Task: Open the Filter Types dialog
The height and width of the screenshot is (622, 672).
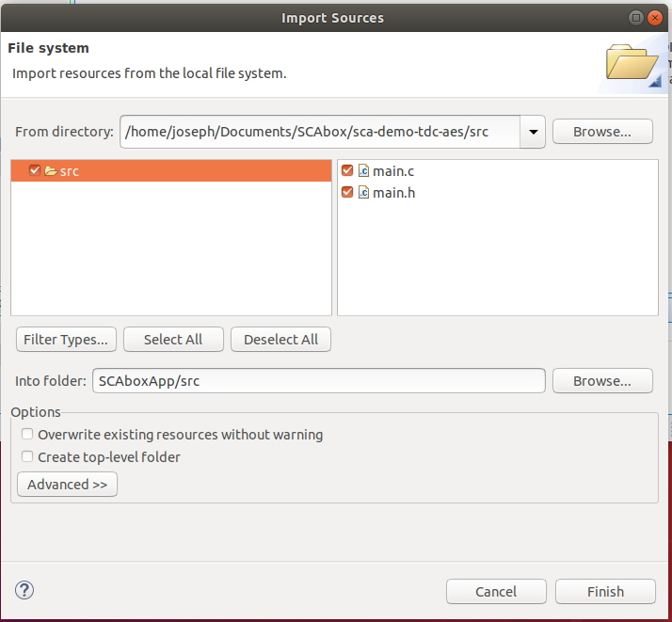Action: pyautogui.click(x=66, y=340)
